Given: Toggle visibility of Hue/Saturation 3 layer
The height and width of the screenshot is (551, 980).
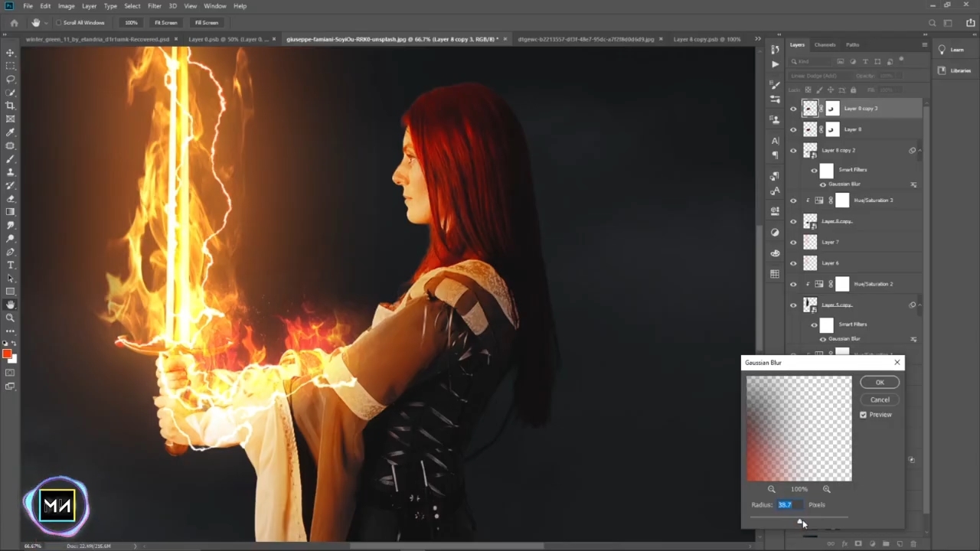Looking at the screenshot, I should point(793,201).
